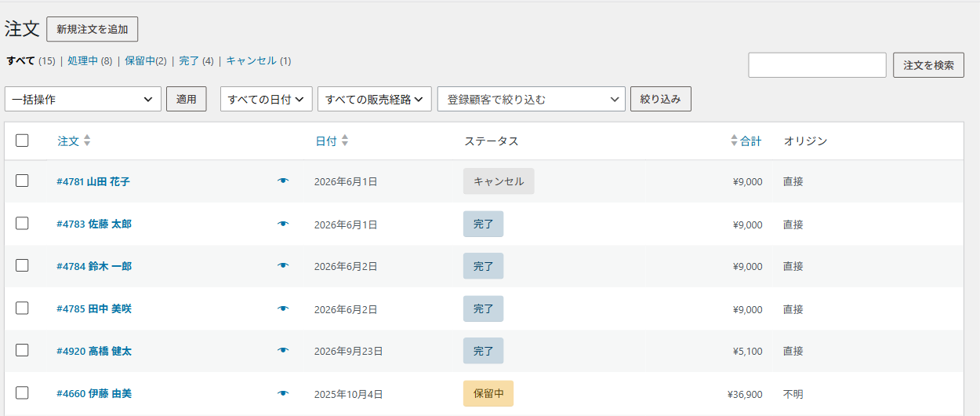
Task: Preview order #4781 with the eye icon
Action: coord(283,181)
